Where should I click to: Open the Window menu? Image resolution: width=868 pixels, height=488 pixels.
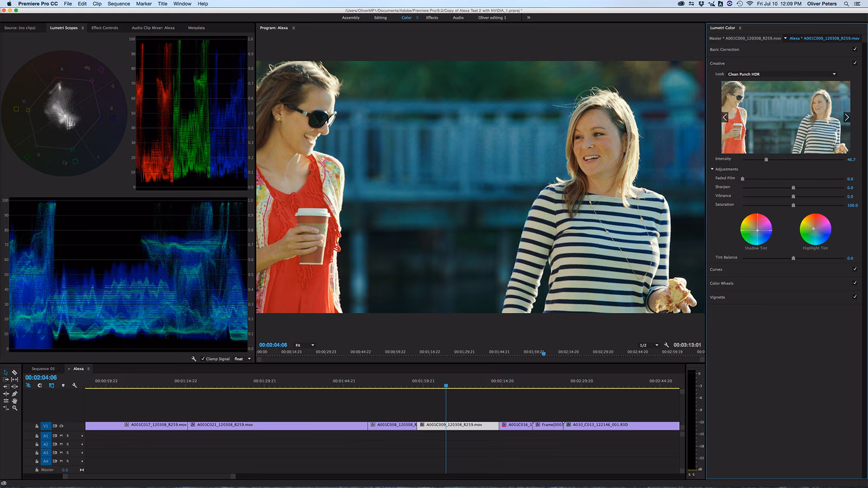[x=182, y=4]
